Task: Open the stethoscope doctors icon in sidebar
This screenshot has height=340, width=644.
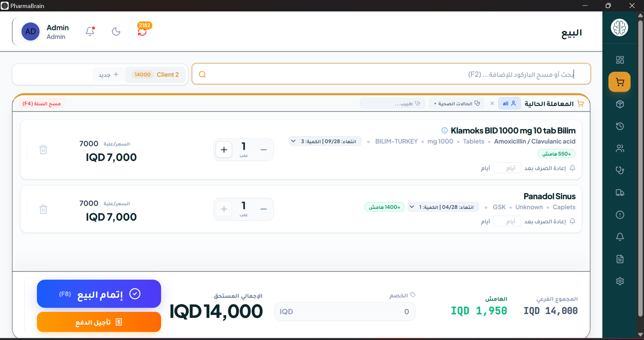Action: point(620,170)
